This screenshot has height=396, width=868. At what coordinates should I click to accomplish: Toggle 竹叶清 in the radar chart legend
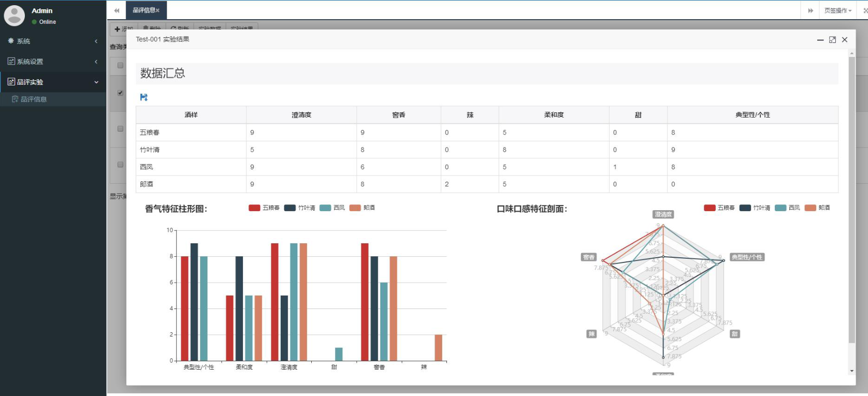[755, 208]
